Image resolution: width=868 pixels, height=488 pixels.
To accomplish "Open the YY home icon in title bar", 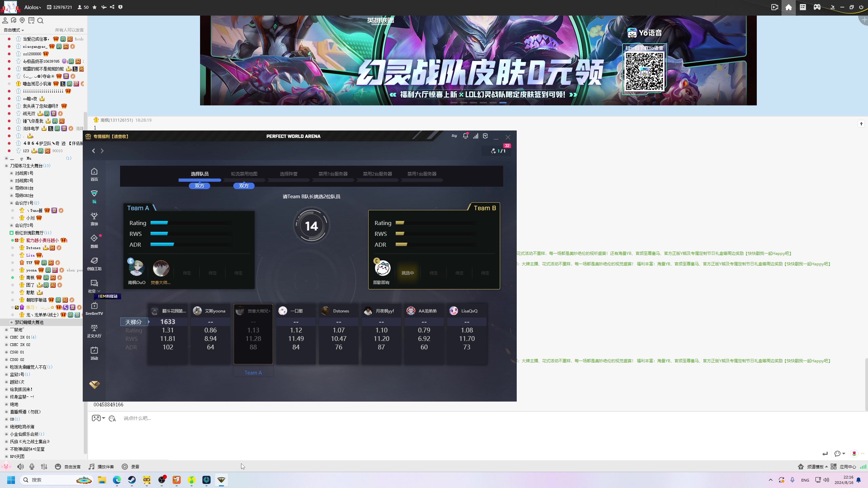I will 789,7.
